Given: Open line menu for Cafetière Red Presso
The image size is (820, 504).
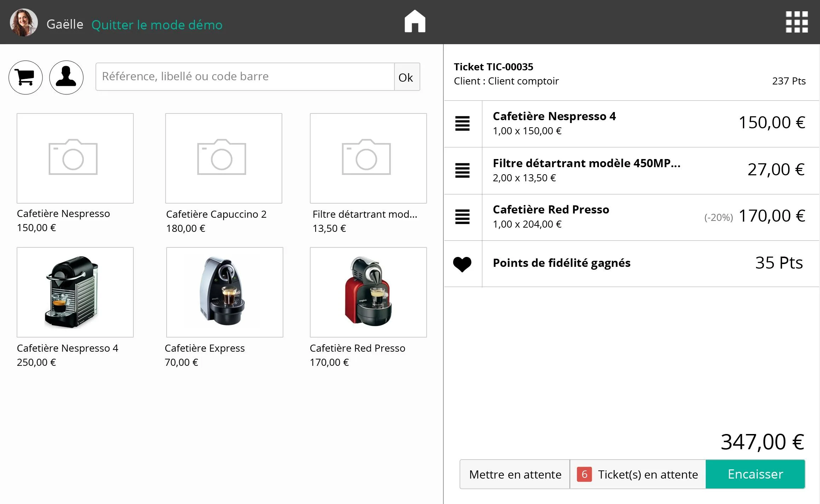Looking at the screenshot, I should 462,217.
